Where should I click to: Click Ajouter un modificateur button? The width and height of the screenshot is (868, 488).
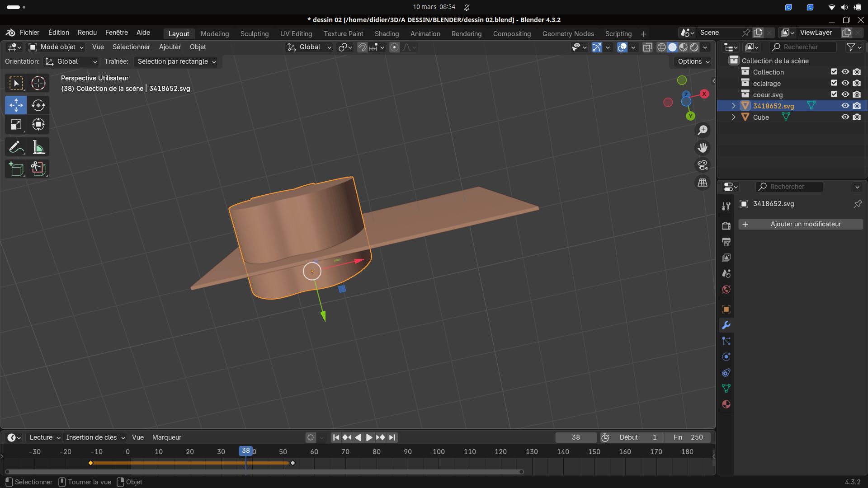point(801,224)
